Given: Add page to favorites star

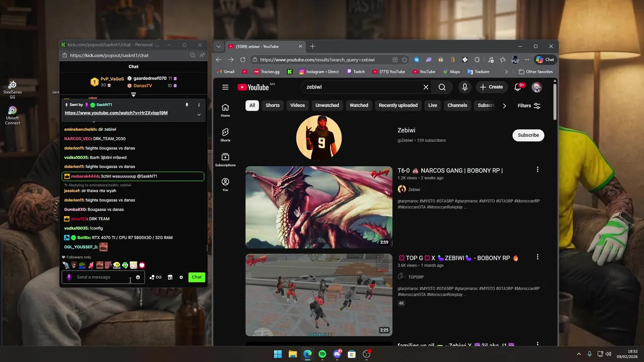Looking at the screenshot, I should pos(404,59).
